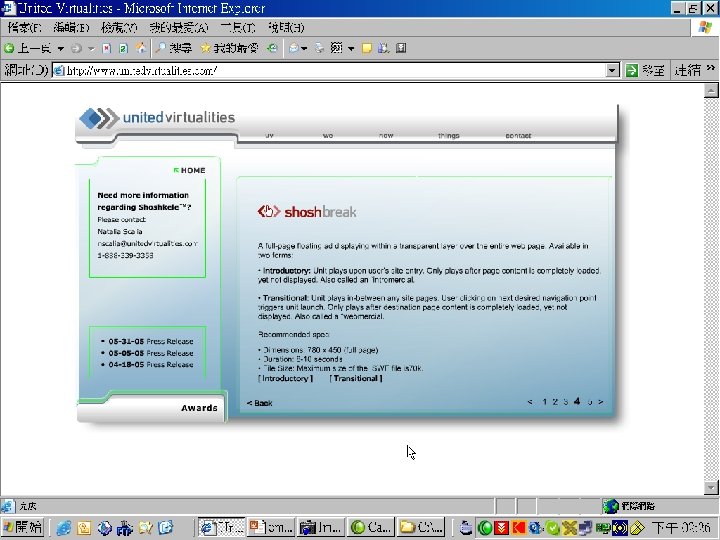Image resolution: width=720 pixels, height=540 pixels.
Task: Open the Favorites menu in IE
Action: point(179,28)
